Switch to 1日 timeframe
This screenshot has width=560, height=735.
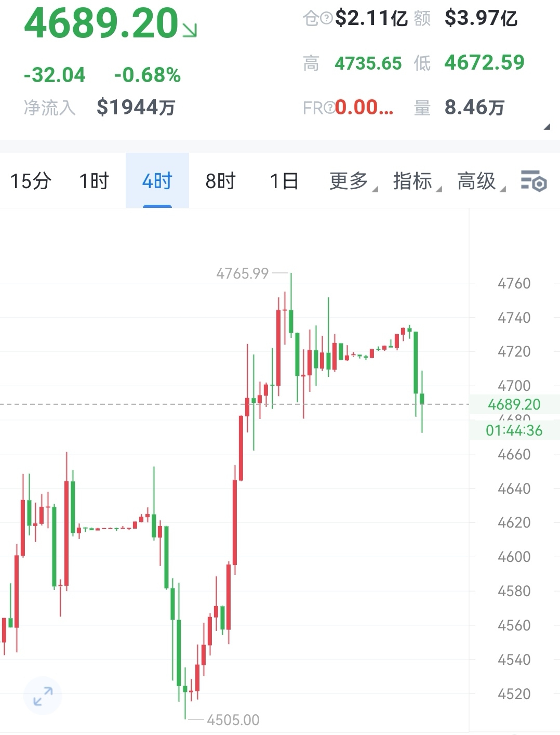click(284, 181)
